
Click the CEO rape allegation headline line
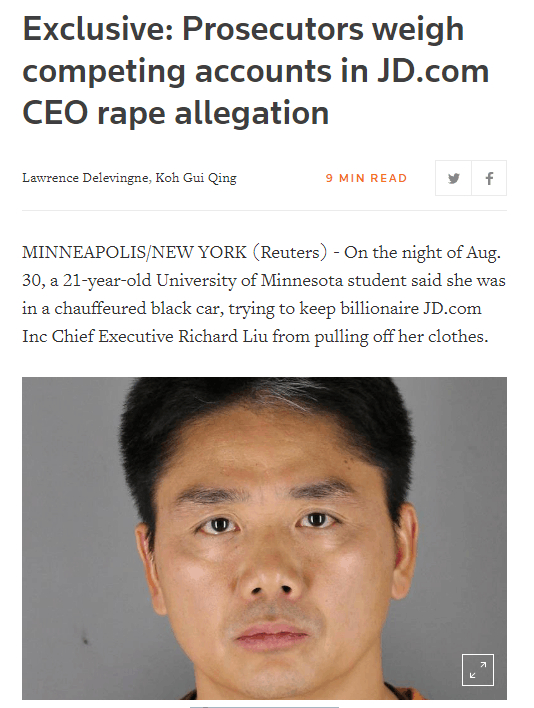pos(175,113)
